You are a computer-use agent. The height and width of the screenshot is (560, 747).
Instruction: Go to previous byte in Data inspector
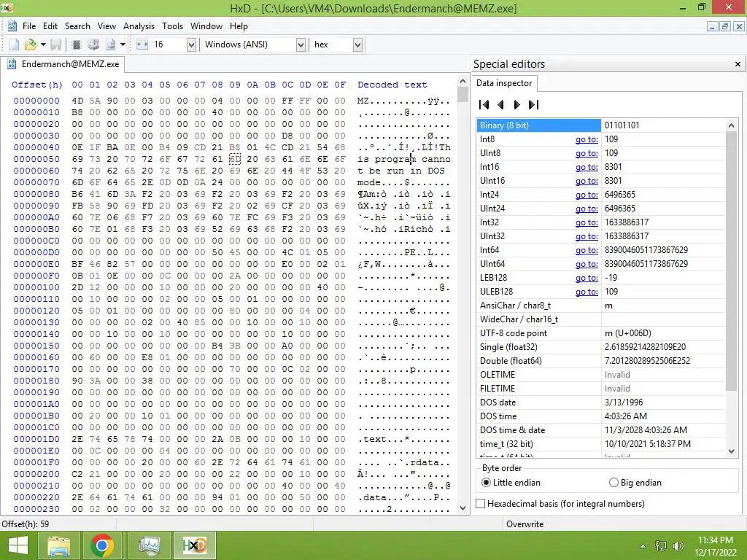[500, 104]
